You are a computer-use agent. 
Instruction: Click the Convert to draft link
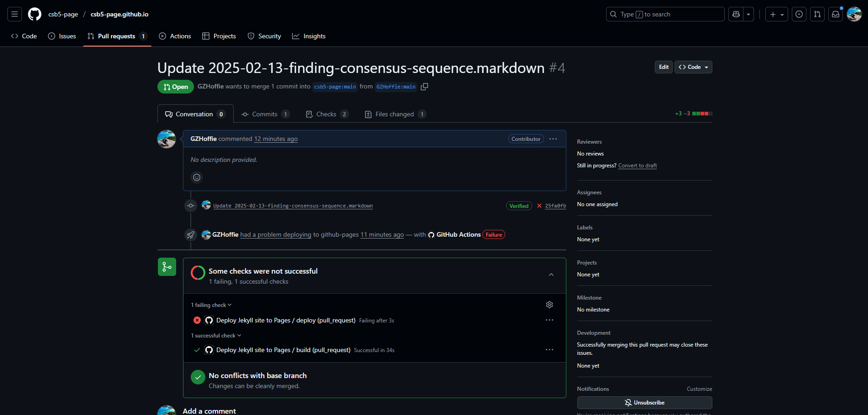pyautogui.click(x=637, y=166)
